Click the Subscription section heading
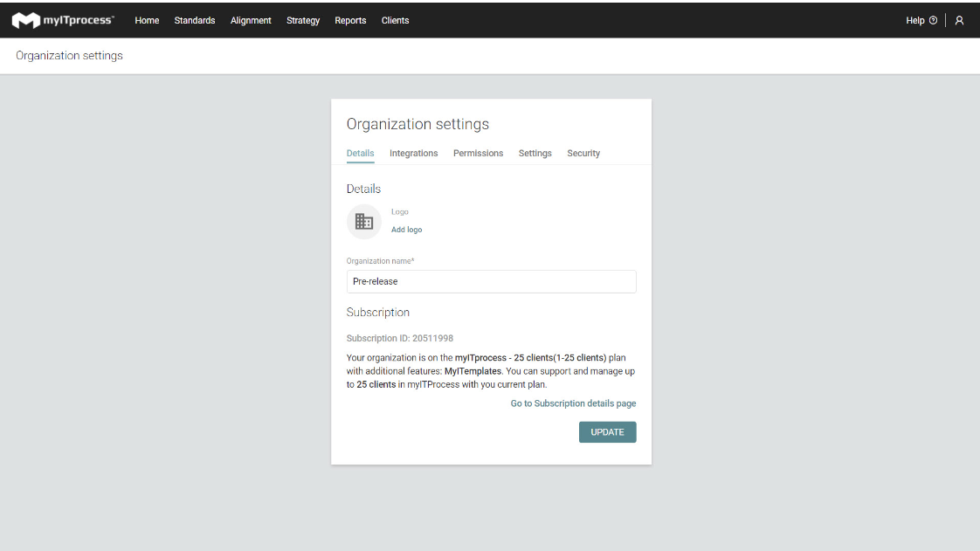Viewport: 980px width, 551px height. (x=378, y=313)
